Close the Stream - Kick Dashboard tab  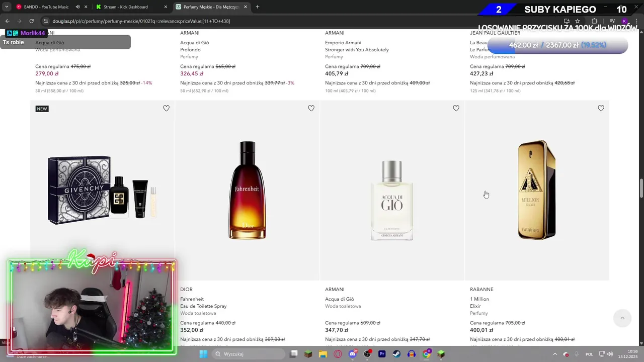[x=166, y=7]
